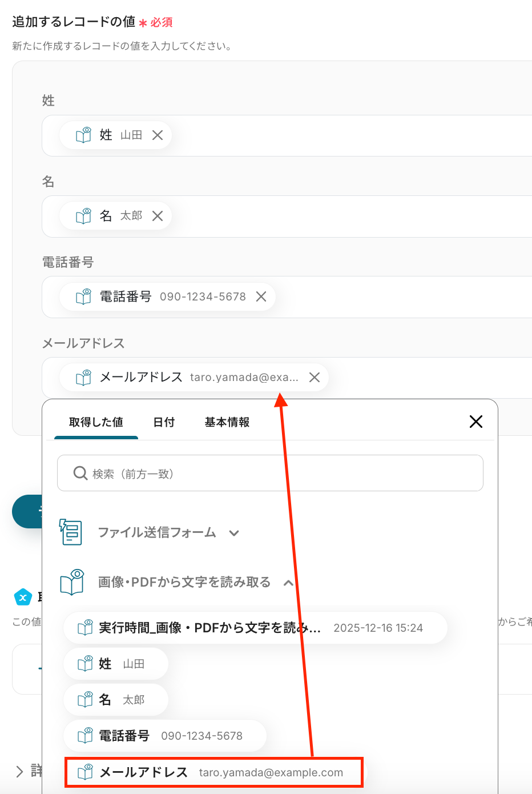Click the メールアドレス chip's OCR icon in field

[84, 377]
